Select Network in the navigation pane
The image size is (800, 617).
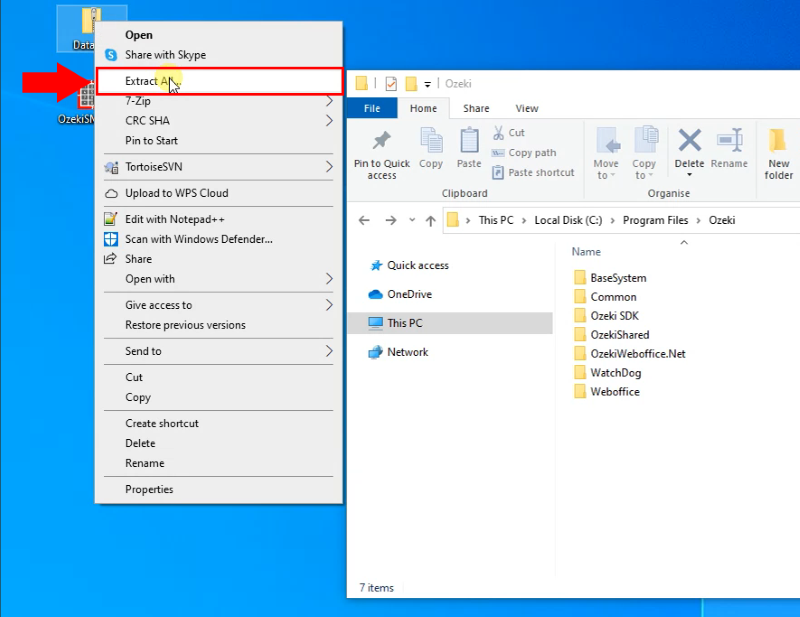pyautogui.click(x=398, y=352)
